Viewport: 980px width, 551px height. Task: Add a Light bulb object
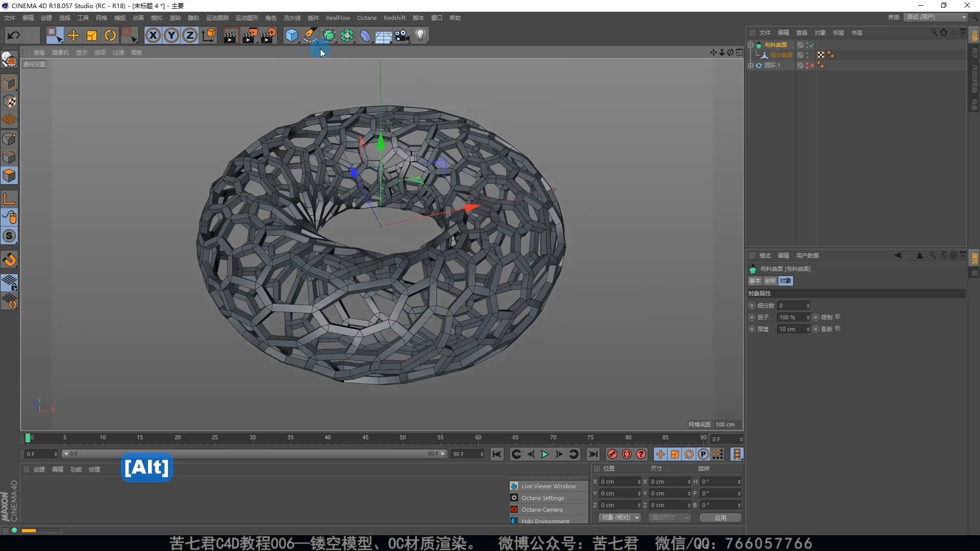click(421, 35)
